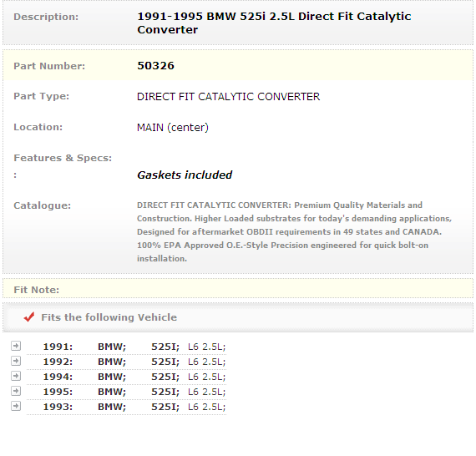476x456 pixels.
Task: Click the arrow icon beside the 1991 row
Action: (16, 346)
